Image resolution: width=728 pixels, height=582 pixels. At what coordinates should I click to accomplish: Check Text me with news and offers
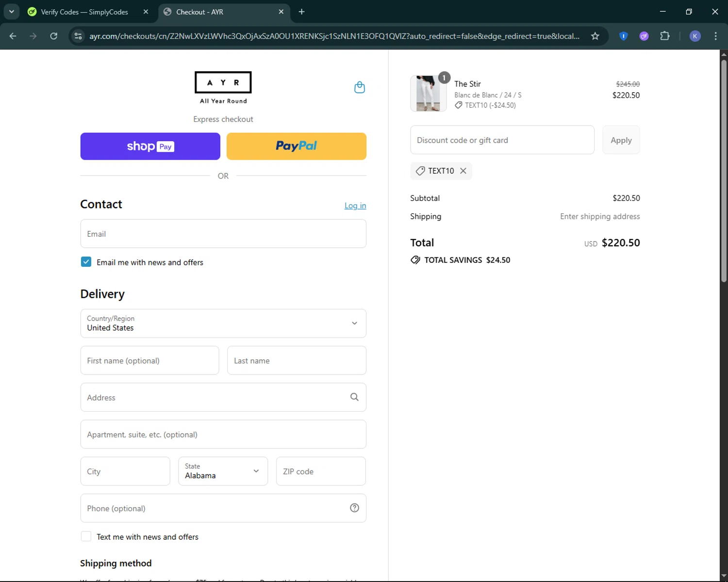[86, 536]
